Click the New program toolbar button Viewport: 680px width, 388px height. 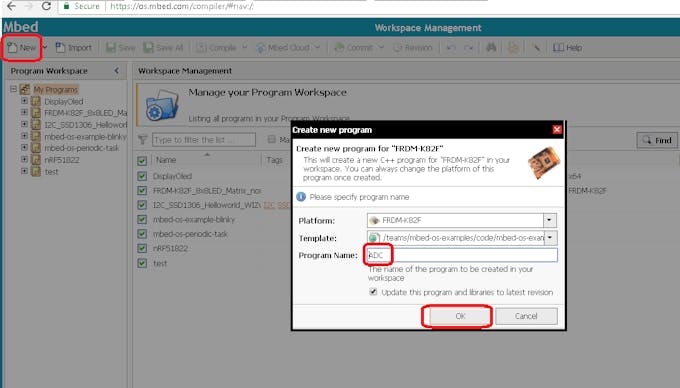tap(22, 48)
